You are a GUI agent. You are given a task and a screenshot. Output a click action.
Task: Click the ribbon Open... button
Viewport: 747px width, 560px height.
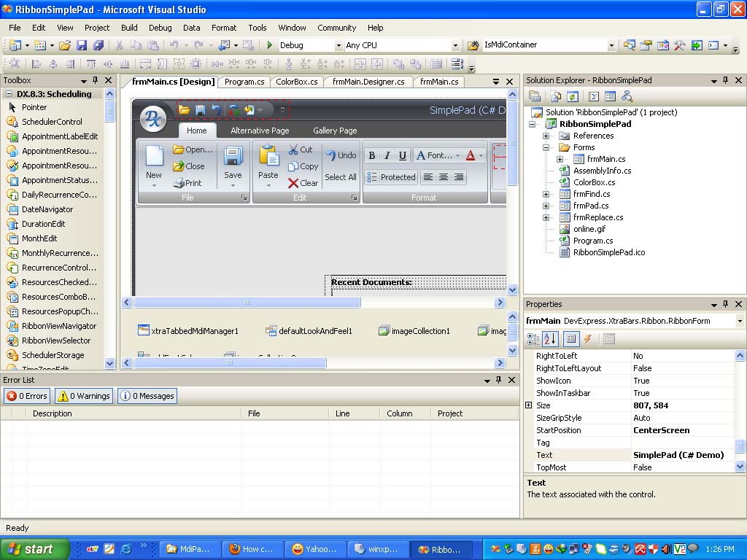[193, 149]
